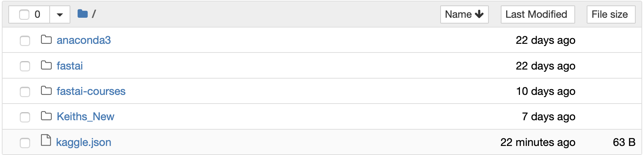Screen dimensions: 644x155
Task: Click the fastai-courses folder icon
Action: point(46,91)
